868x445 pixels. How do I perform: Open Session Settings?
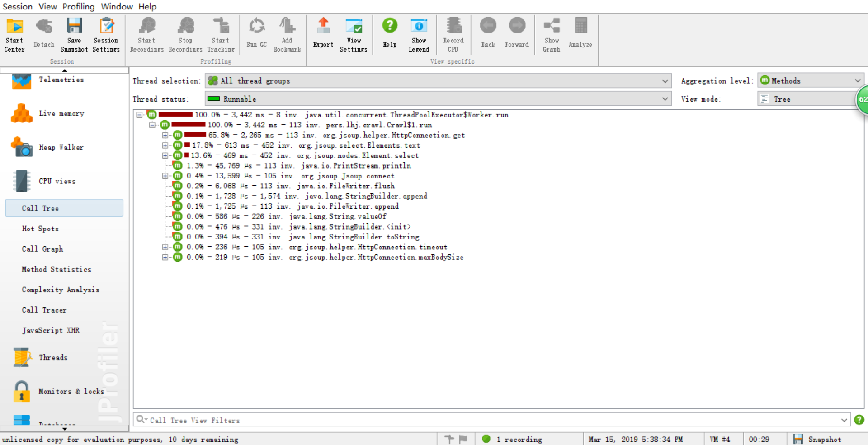pos(106,35)
